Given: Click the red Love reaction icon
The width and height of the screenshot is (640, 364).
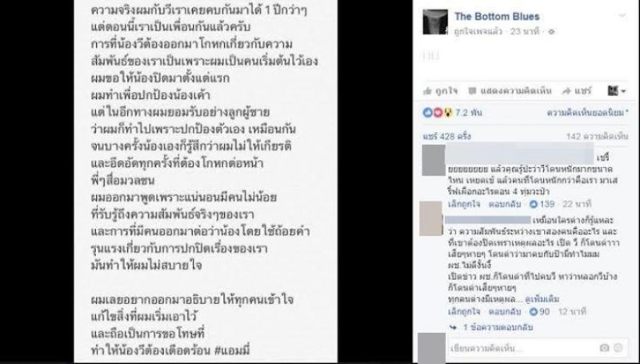Looking at the screenshot, I should click(438, 113).
